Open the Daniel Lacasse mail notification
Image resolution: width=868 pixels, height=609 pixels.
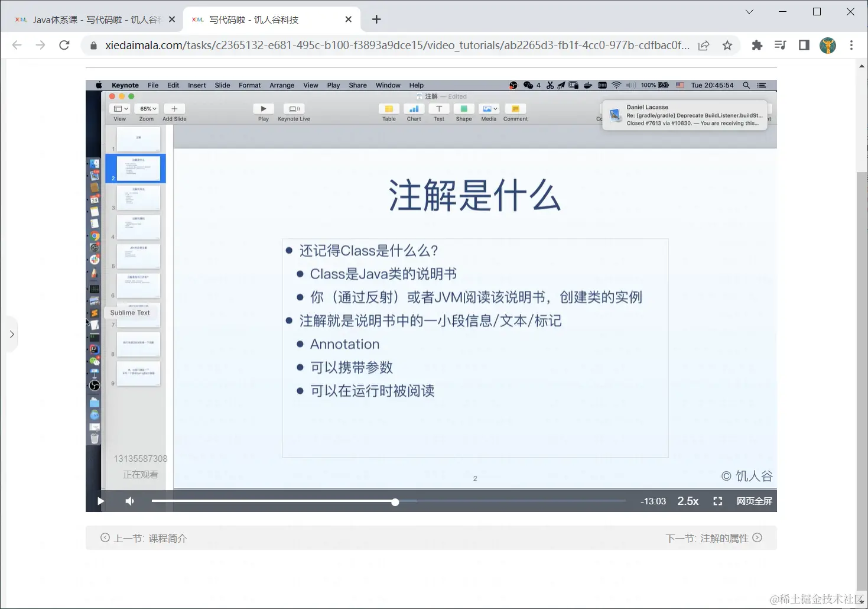[x=685, y=115]
